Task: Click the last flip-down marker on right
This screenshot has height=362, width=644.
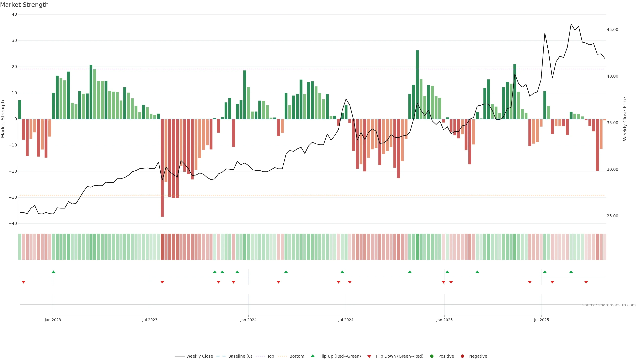Action: [x=586, y=282]
